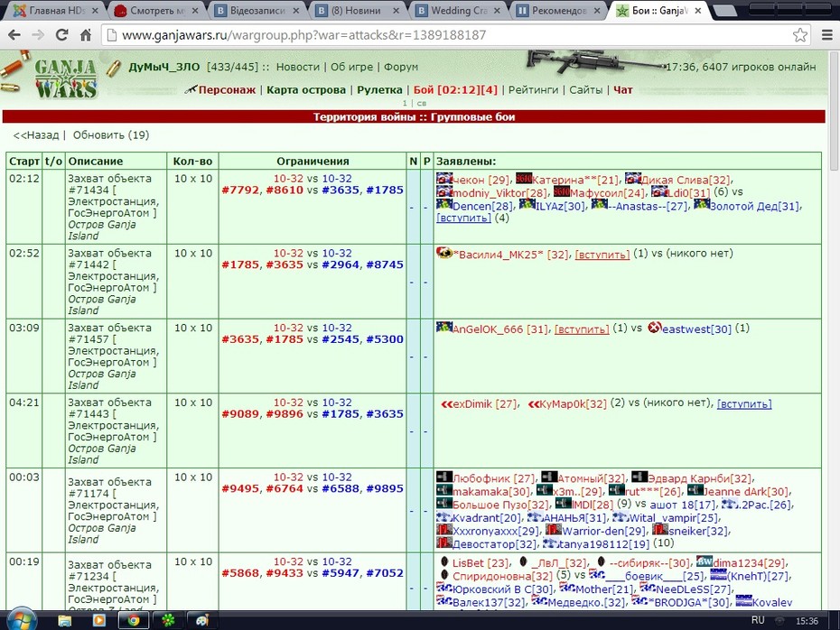Click the syndicate icon next to eastwest[30]
This screenshot has width=840, height=630.
coord(654,328)
